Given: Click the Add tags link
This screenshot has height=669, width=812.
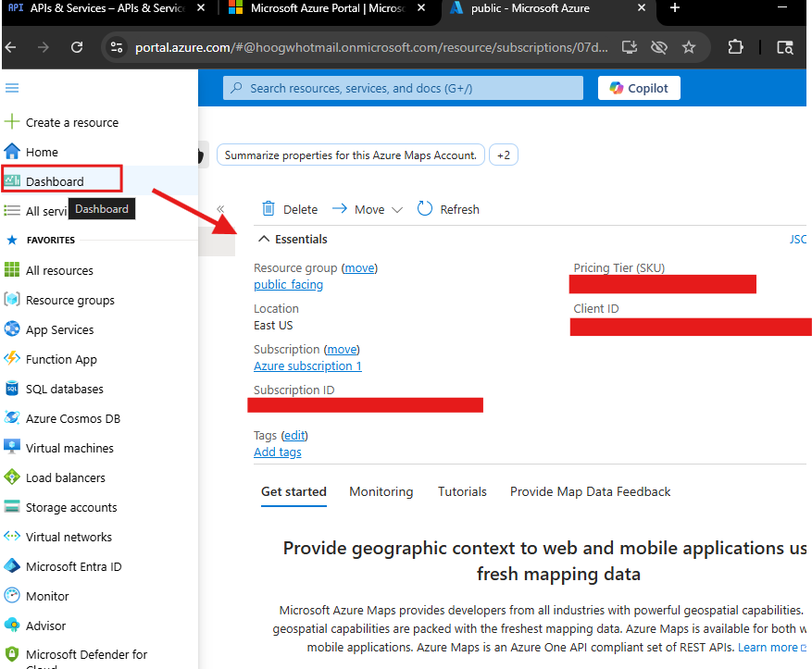Looking at the screenshot, I should pyautogui.click(x=278, y=452).
